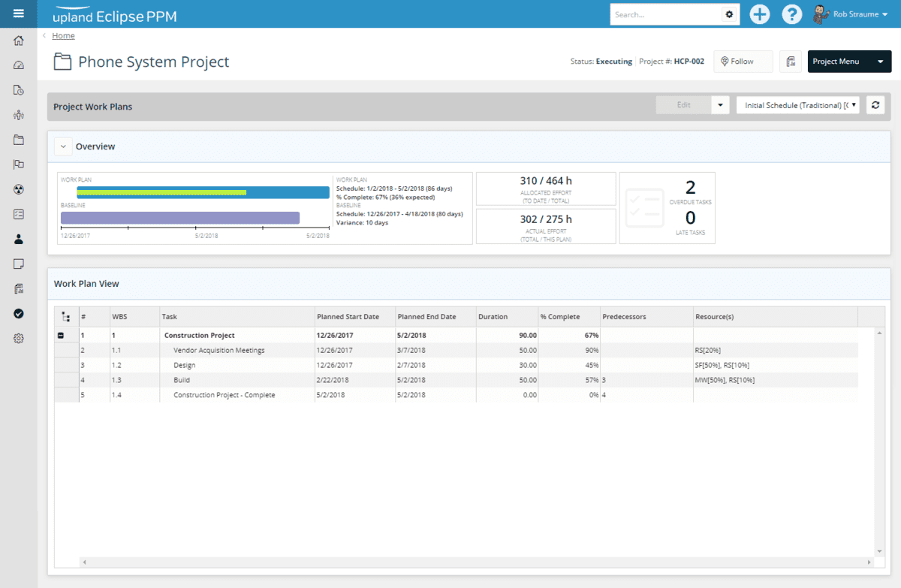Open Settings via the gear icon in sidebar

[x=18, y=338]
